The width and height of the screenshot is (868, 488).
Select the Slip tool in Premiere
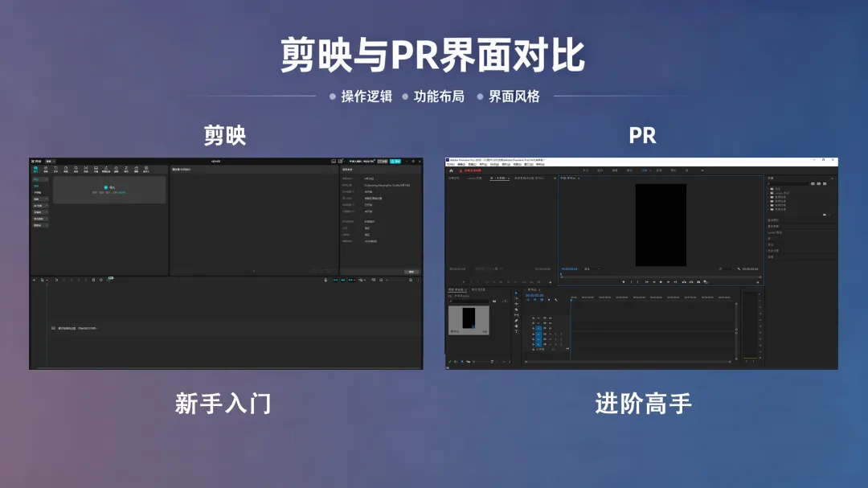click(x=517, y=315)
